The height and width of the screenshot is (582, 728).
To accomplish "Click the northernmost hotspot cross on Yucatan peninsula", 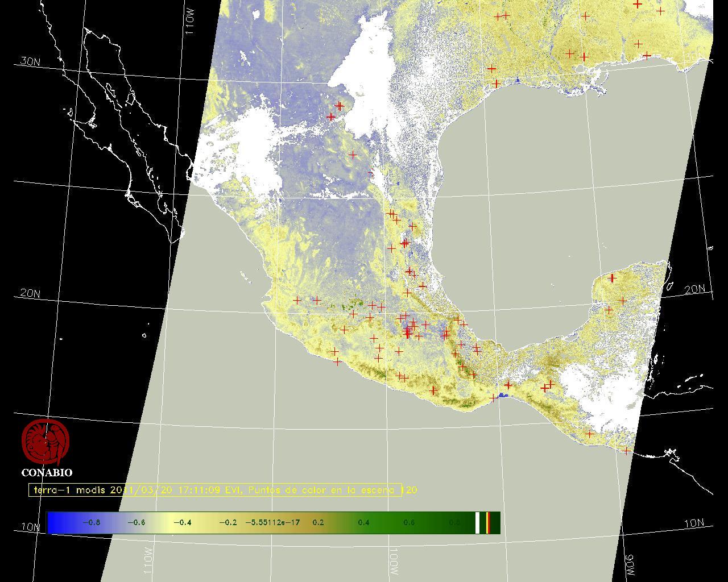I will coord(612,278).
